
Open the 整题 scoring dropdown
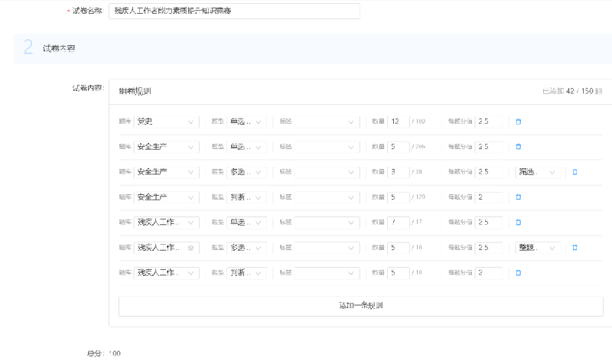click(x=539, y=248)
